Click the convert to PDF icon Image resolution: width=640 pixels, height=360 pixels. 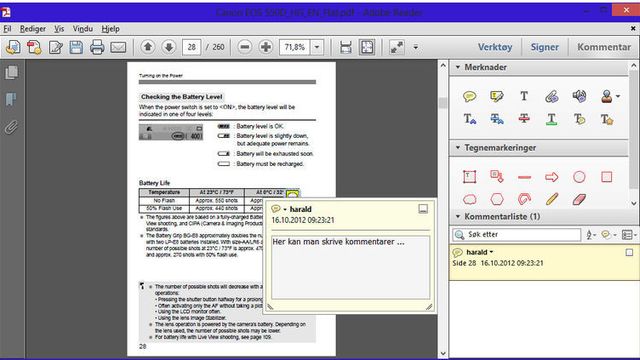34,47
